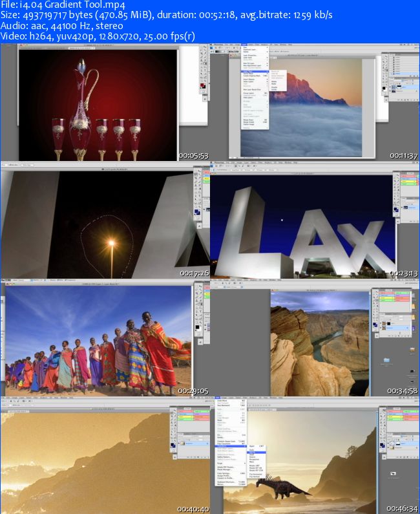The width and height of the screenshot is (420, 514).
Task: Click blue foreground swatch in 00:17:26 frame
Action: 196,211
